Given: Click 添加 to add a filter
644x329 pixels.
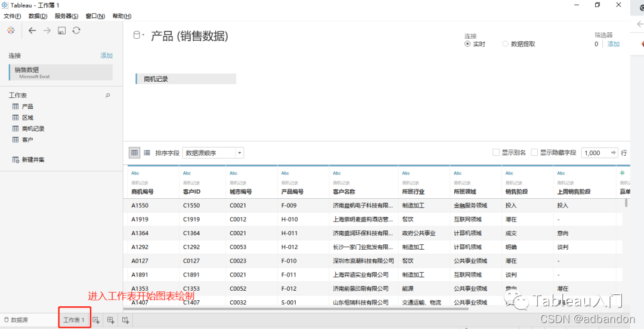Looking at the screenshot, I should [x=614, y=44].
